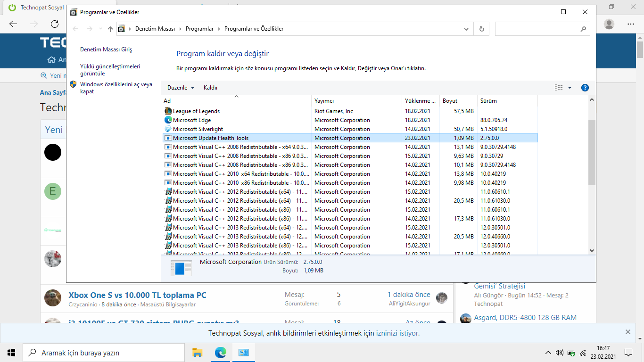Focus the Control Panel search field
644x362 pixels.
pos(537,29)
